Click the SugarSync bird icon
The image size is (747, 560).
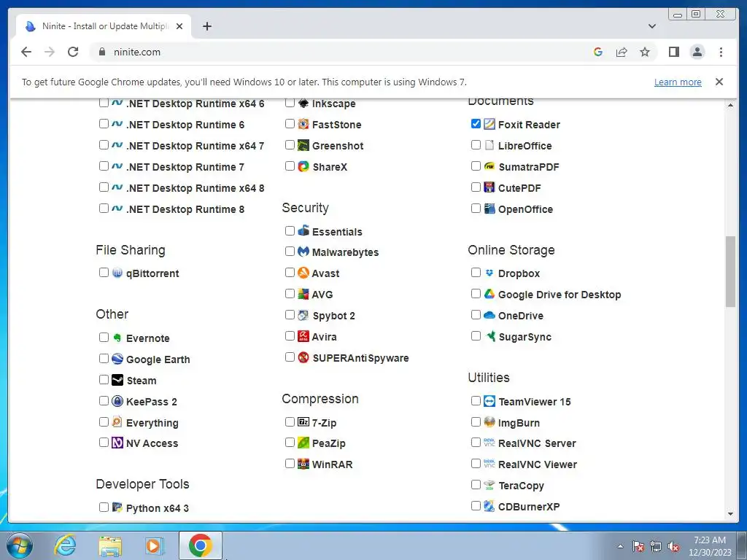(x=490, y=336)
